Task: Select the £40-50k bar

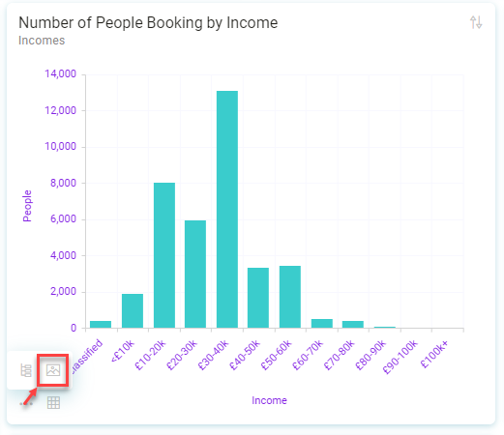Action: [258, 298]
